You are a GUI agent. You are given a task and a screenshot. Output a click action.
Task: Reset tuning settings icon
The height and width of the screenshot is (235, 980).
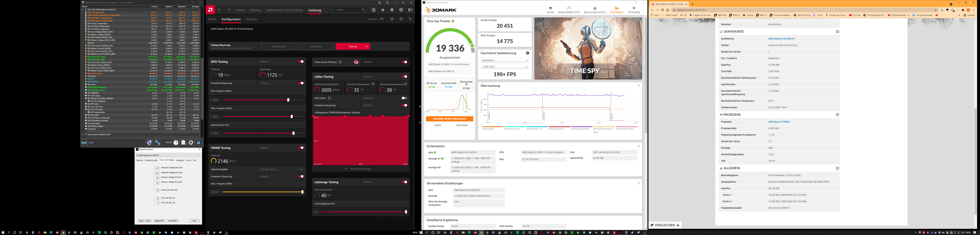(410, 19)
